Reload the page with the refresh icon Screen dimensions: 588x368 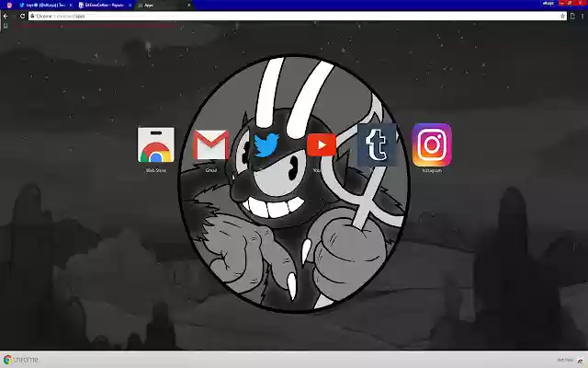tap(22, 17)
